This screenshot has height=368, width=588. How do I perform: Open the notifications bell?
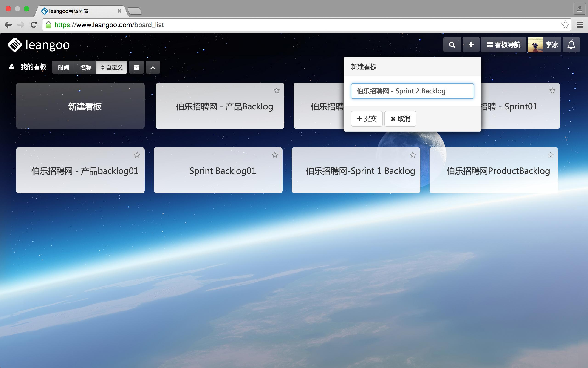[571, 45]
